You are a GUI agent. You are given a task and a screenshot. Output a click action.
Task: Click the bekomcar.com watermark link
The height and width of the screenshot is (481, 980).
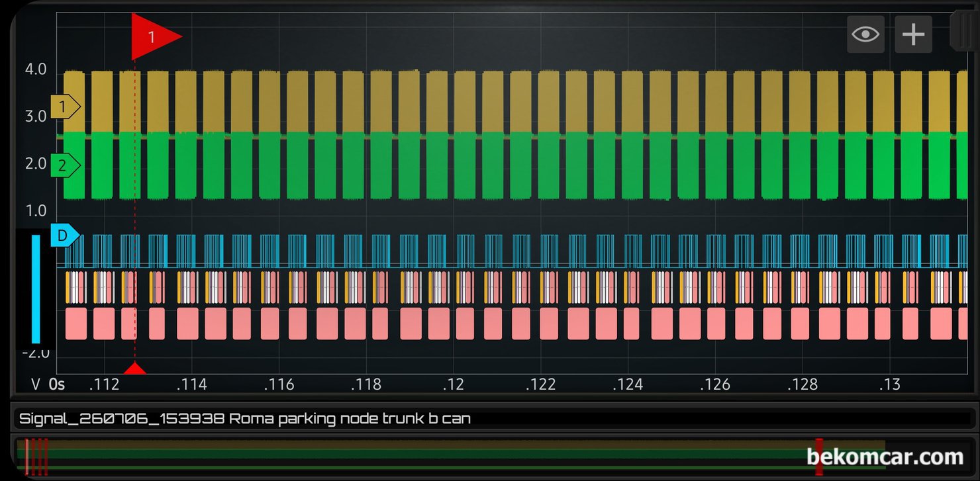[885, 457]
